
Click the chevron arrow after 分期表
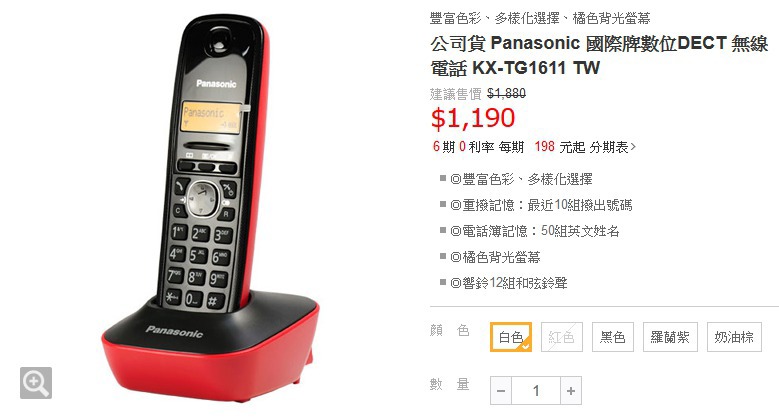(x=633, y=147)
